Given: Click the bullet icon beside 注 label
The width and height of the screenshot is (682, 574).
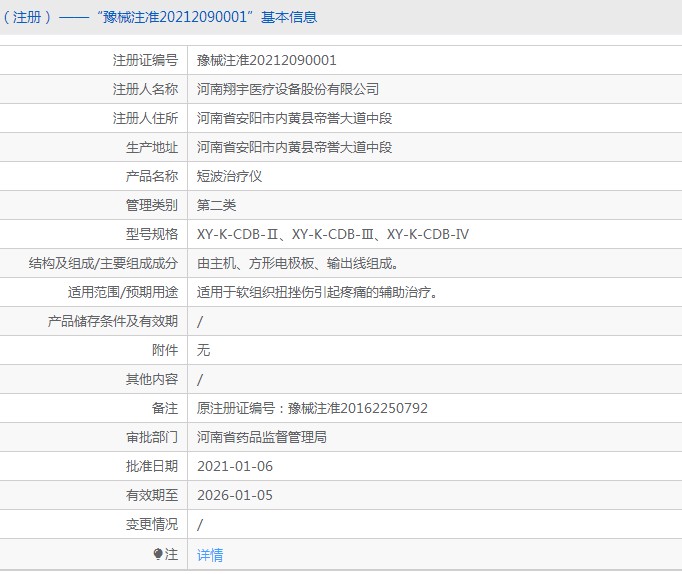Looking at the screenshot, I should [x=157, y=554].
